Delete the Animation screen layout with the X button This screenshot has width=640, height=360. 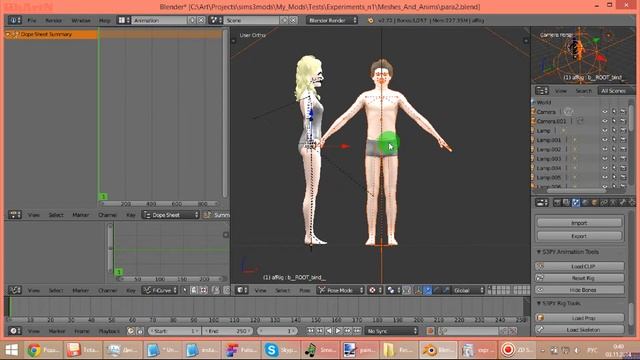point(201,20)
